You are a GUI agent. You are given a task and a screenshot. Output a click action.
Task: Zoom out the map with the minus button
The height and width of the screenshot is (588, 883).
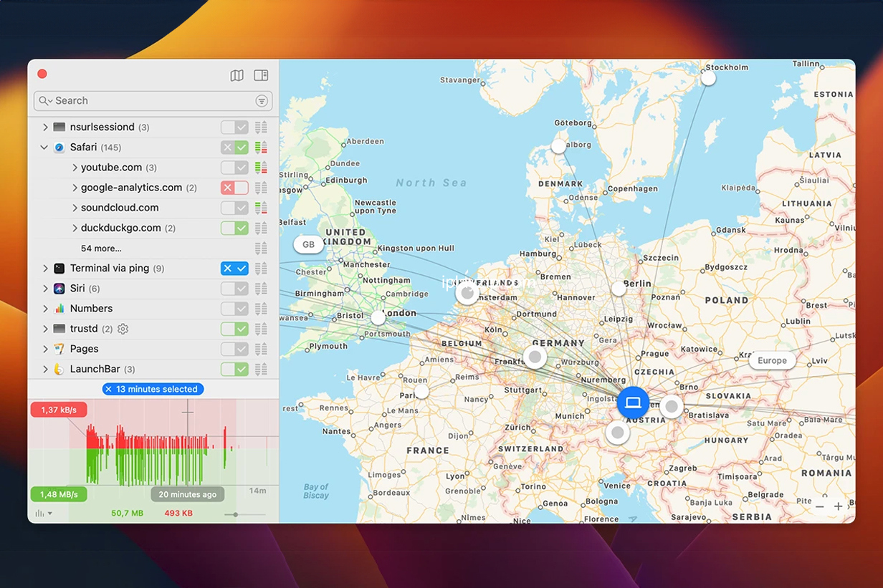(x=819, y=507)
